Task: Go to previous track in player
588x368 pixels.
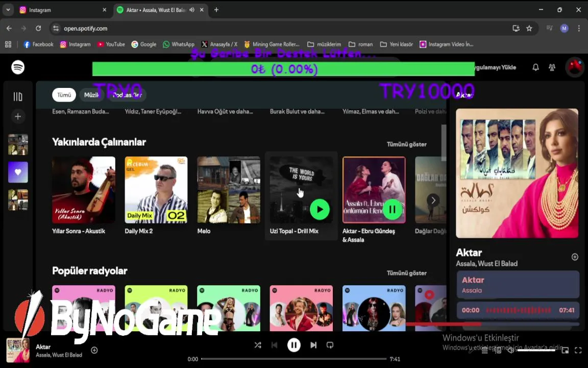Action: (274, 344)
